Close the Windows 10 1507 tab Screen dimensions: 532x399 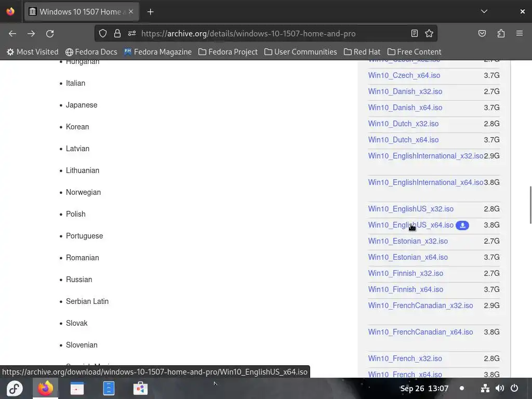pos(131,11)
